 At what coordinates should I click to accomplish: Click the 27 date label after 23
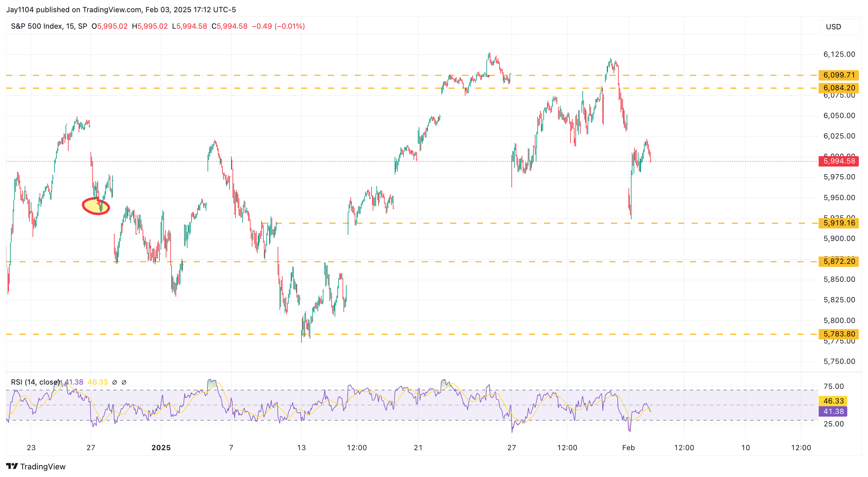91,448
